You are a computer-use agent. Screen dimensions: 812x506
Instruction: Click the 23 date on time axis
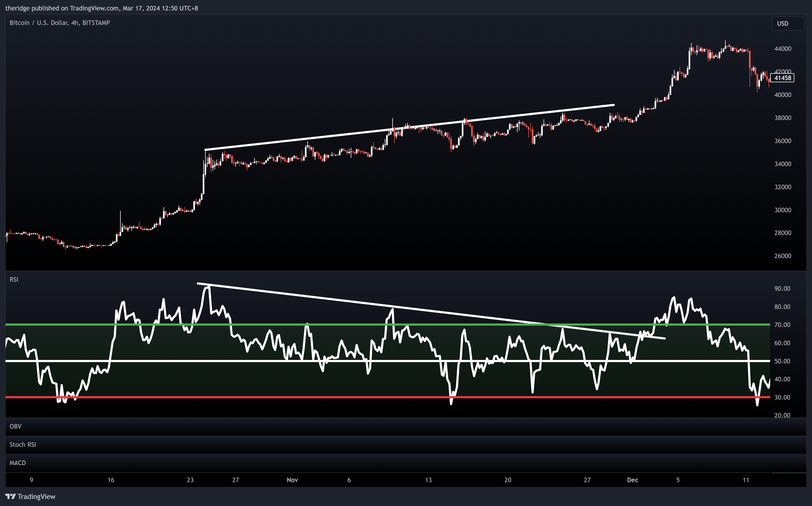(x=190, y=480)
